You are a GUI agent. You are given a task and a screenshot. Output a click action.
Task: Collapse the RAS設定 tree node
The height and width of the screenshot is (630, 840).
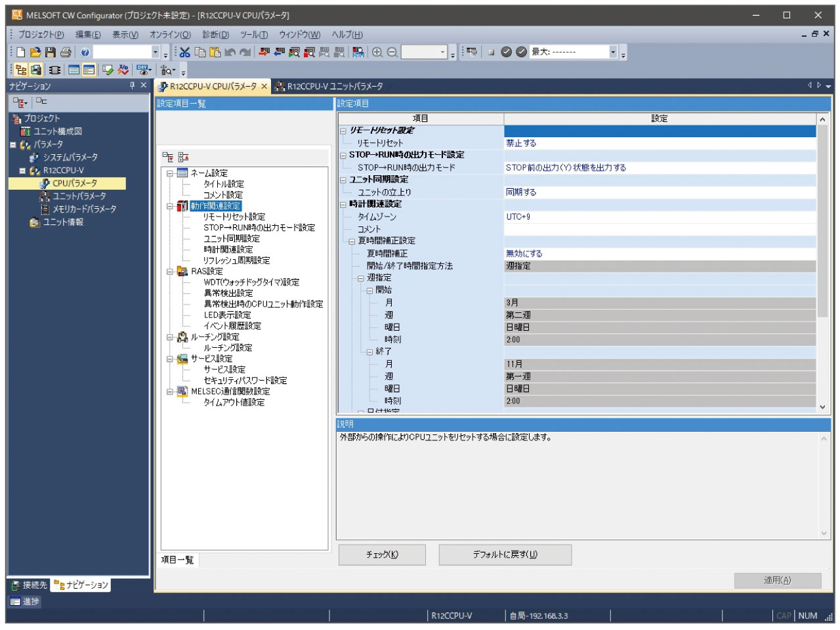[x=170, y=272]
